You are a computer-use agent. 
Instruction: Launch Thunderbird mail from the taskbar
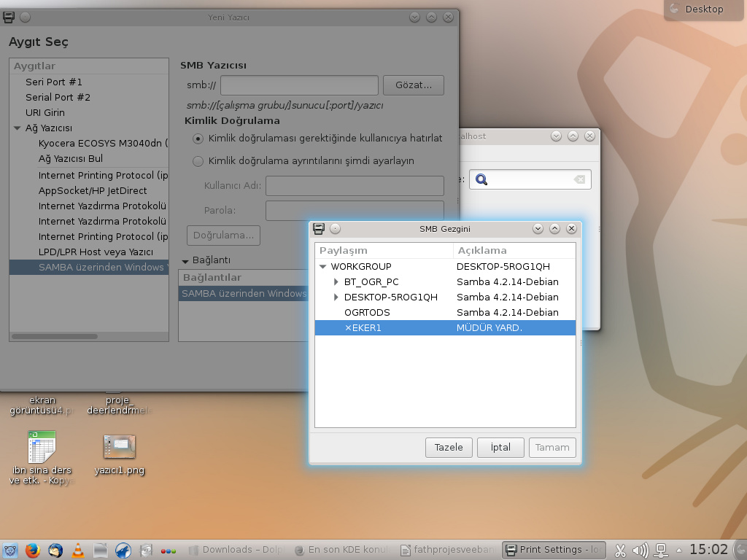[55, 551]
